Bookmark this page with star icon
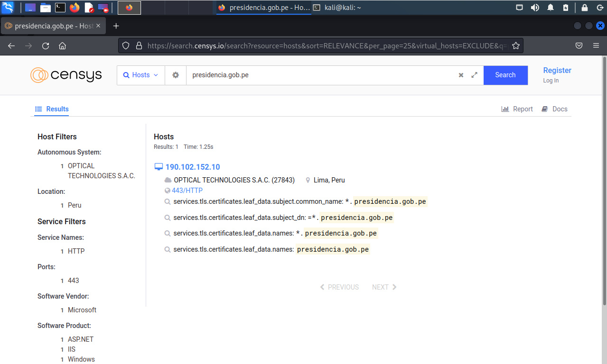The height and width of the screenshot is (364, 607). (x=516, y=46)
